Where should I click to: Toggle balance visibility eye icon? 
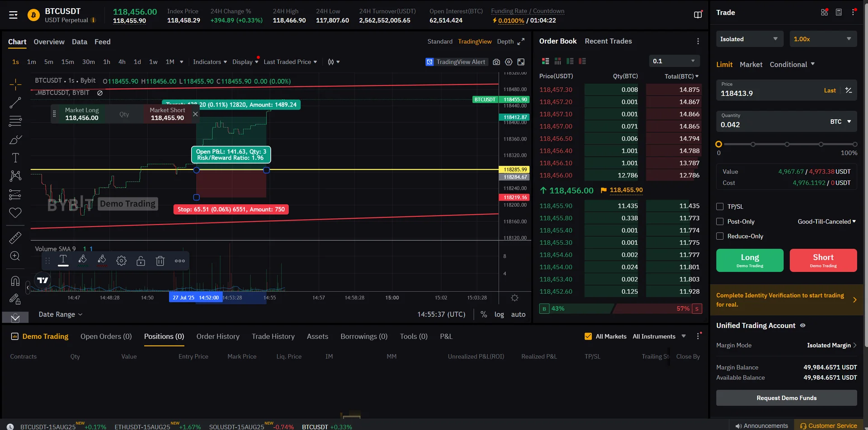[x=802, y=326]
